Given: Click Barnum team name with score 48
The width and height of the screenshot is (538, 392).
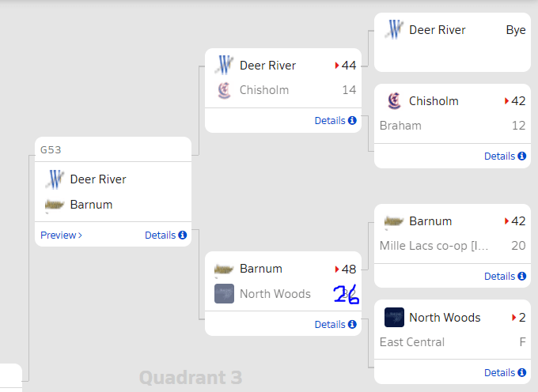Looking at the screenshot, I should click(261, 269).
